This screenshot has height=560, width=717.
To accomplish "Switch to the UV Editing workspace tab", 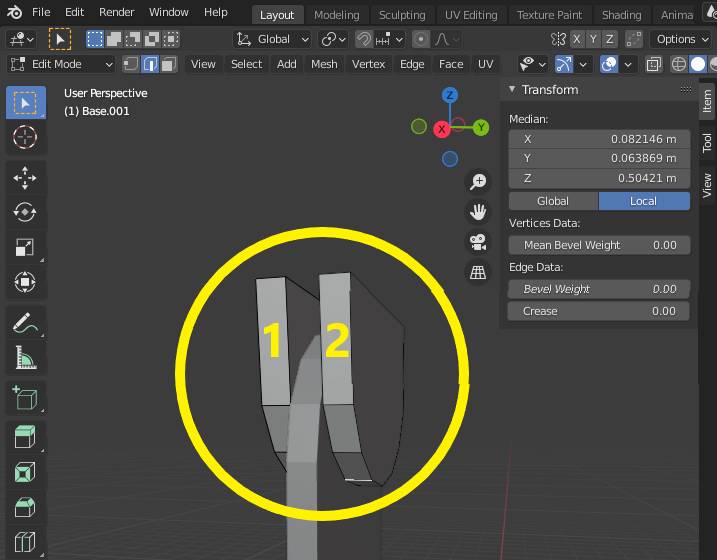I will pos(471,15).
